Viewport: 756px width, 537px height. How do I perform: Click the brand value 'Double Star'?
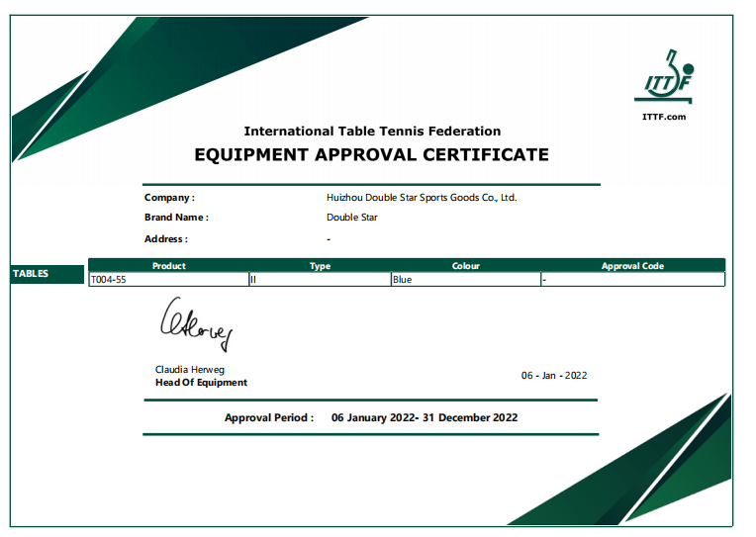tap(352, 218)
